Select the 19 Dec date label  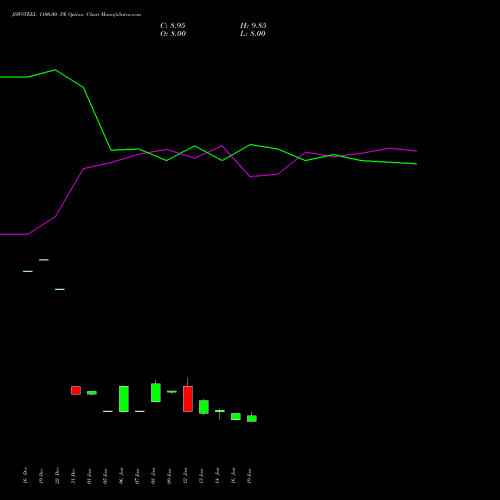(41, 476)
